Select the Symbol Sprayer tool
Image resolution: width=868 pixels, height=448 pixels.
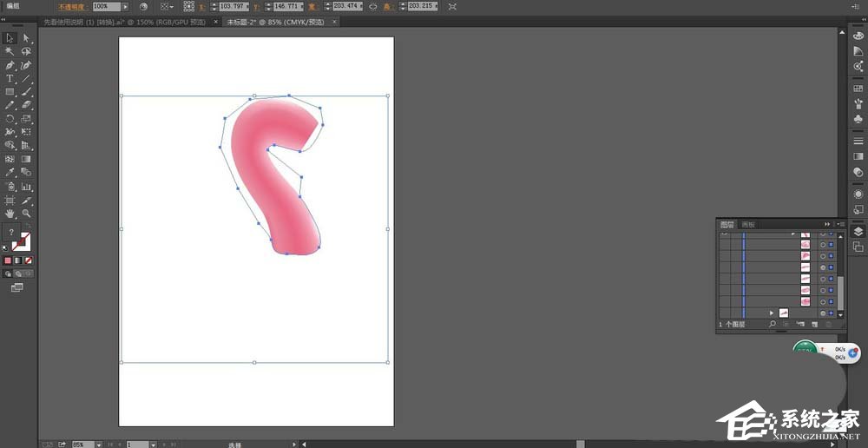click(x=10, y=186)
